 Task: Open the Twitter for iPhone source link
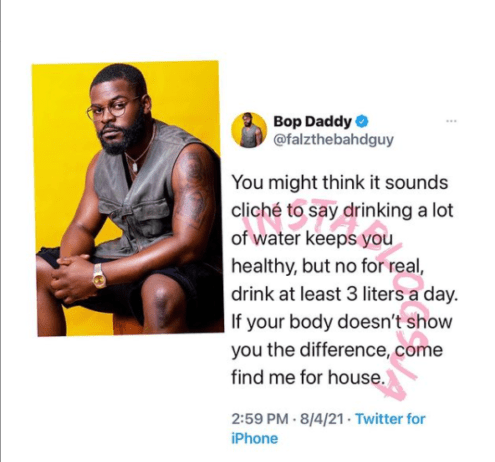pyautogui.click(x=328, y=428)
